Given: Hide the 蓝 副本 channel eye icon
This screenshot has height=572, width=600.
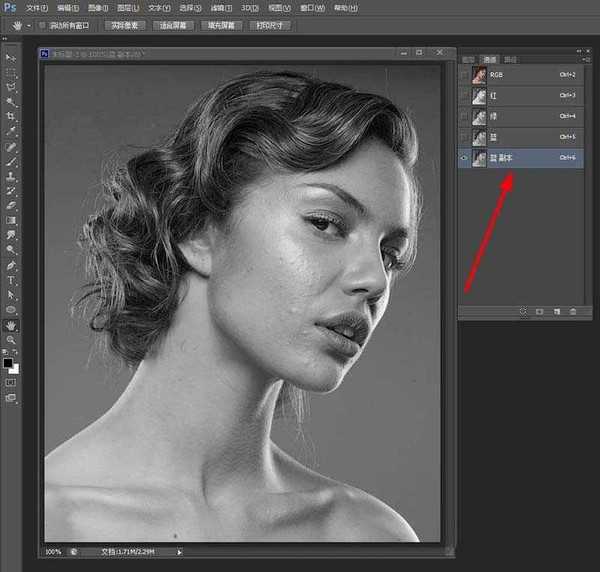Looking at the screenshot, I should pyautogui.click(x=465, y=158).
